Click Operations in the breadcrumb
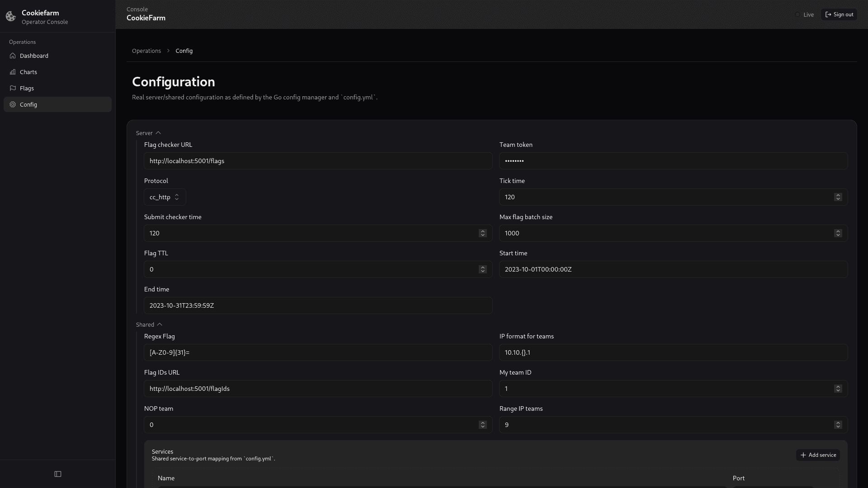Screen dimensions: 868x488 (146, 51)
